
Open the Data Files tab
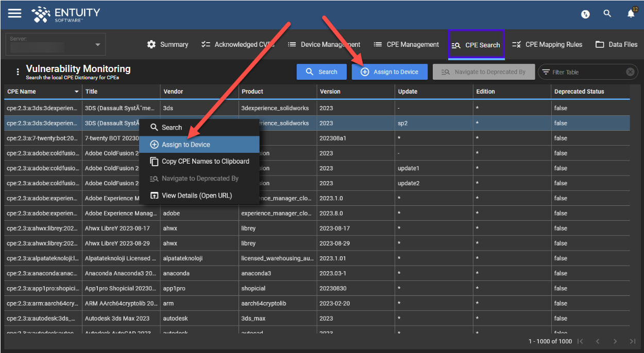pos(617,44)
